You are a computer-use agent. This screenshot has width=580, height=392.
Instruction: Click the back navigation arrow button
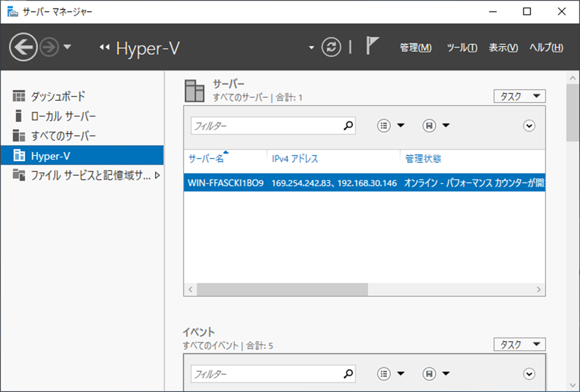tap(23, 47)
